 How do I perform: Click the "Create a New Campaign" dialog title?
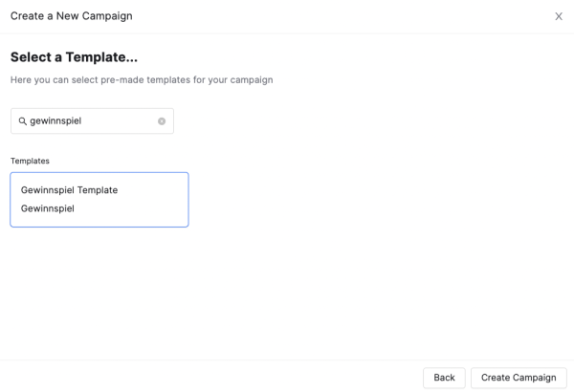tap(71, 16)
